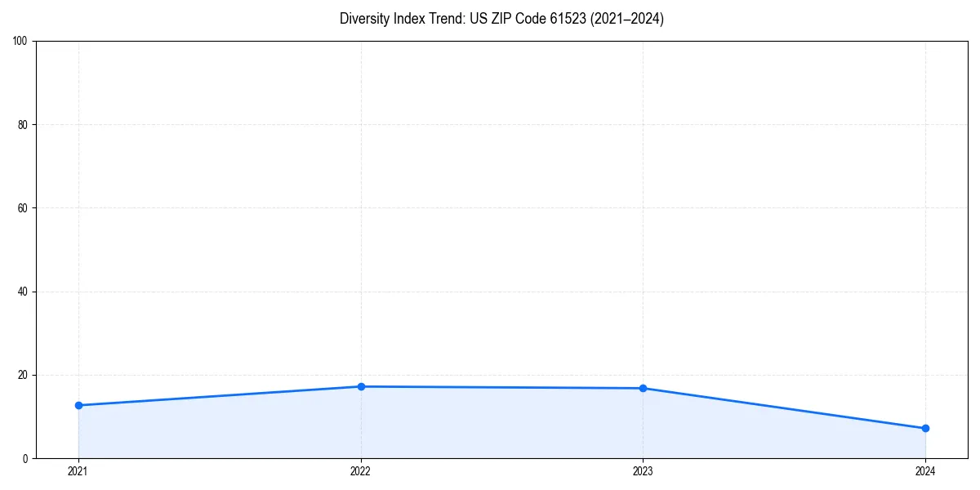Click the 2024 lowest data point
Image resolution: width=980 pixels, height=490 pixels.
924,427
